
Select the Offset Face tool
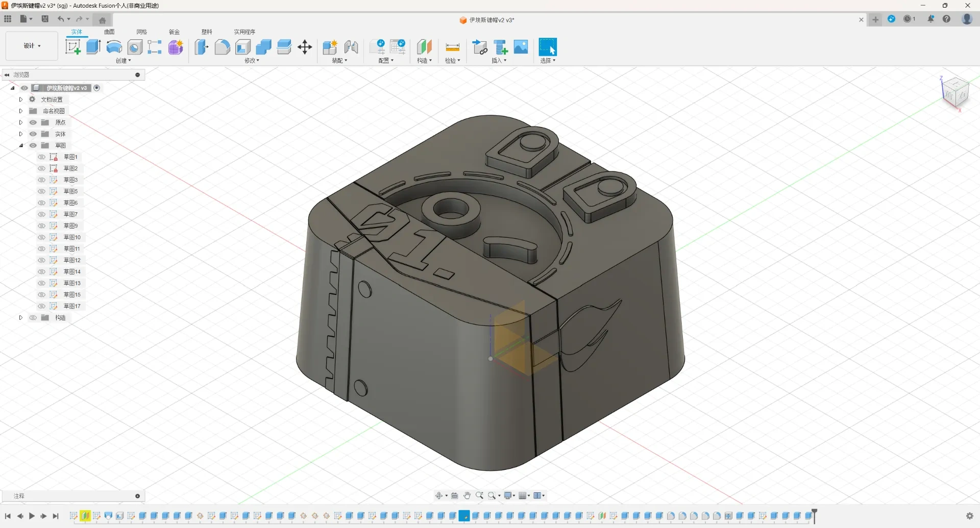tap(284, 47)
